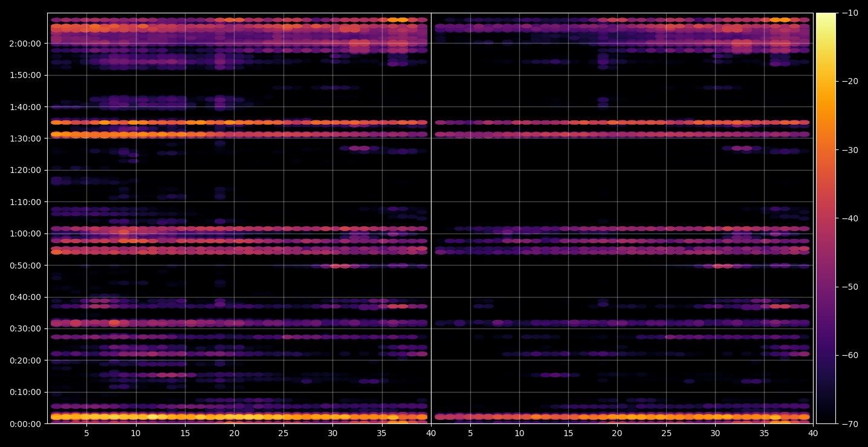Click the 1:40:00 time axis label
This screenshot has height=447, width=868.
click(x=25, y=106)
